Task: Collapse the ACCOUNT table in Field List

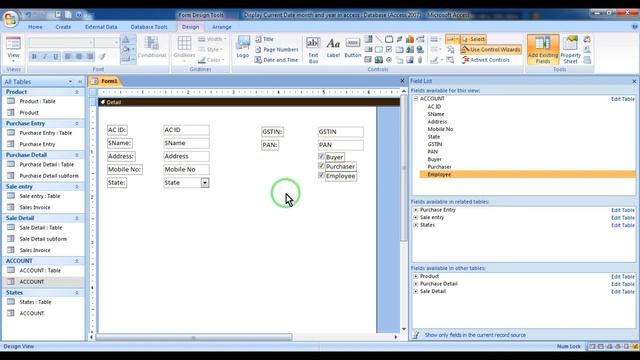Action: pos(416,99)
